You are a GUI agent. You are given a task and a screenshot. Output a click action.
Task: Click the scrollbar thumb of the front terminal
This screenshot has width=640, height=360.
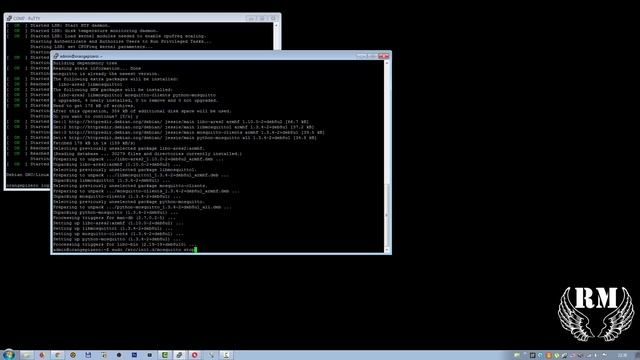[x=387, y=214]
